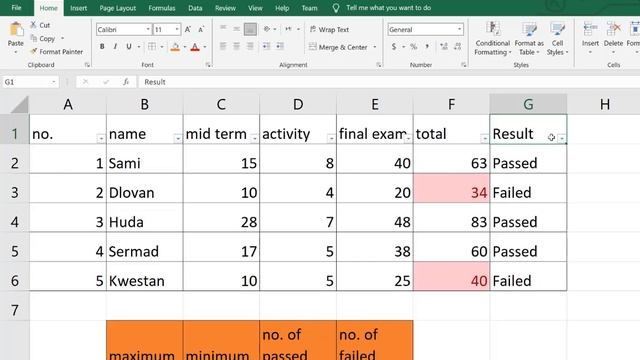Apply Comma Style format

[427, 47]
